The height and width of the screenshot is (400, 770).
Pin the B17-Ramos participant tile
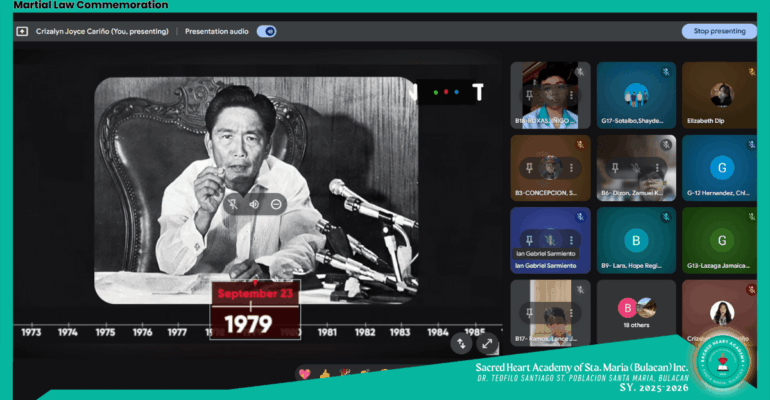pyautogui.click(x=529, y=313)
